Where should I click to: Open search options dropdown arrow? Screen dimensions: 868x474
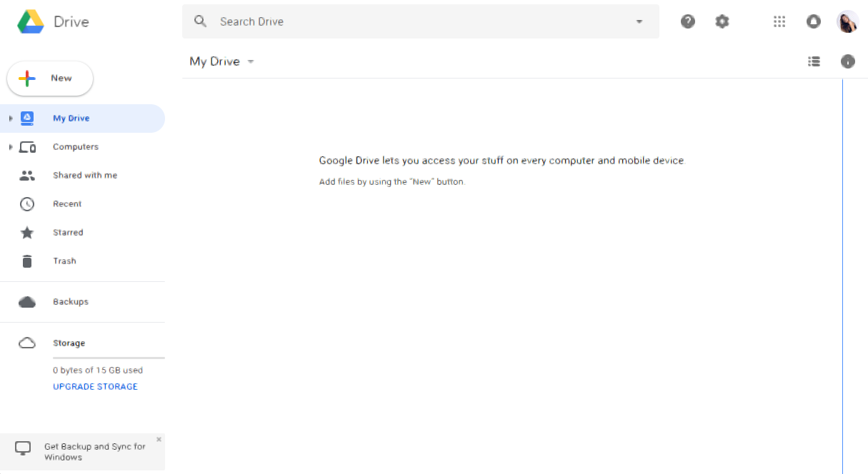(x=639, y=21)
